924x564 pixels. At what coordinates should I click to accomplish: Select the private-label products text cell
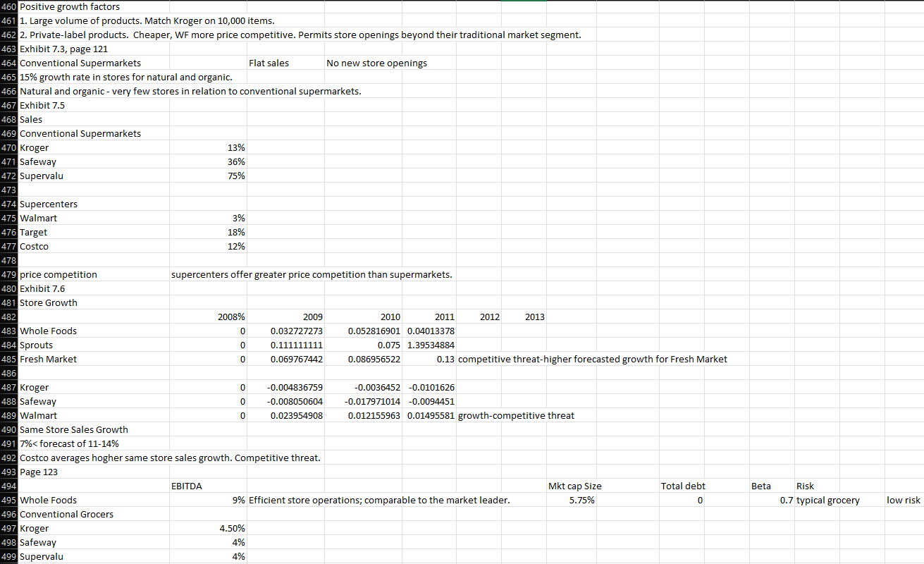click(300, 35)
